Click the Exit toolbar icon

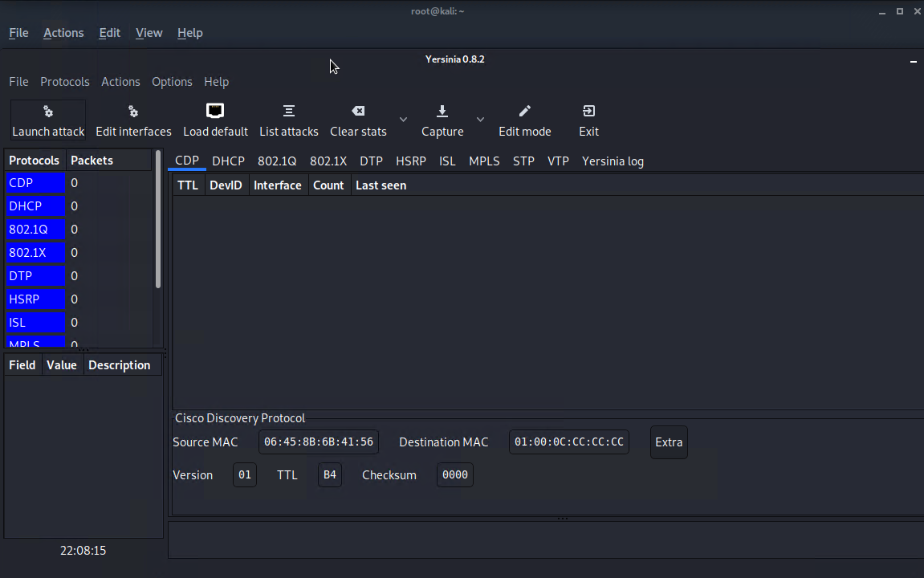(588, 111)
